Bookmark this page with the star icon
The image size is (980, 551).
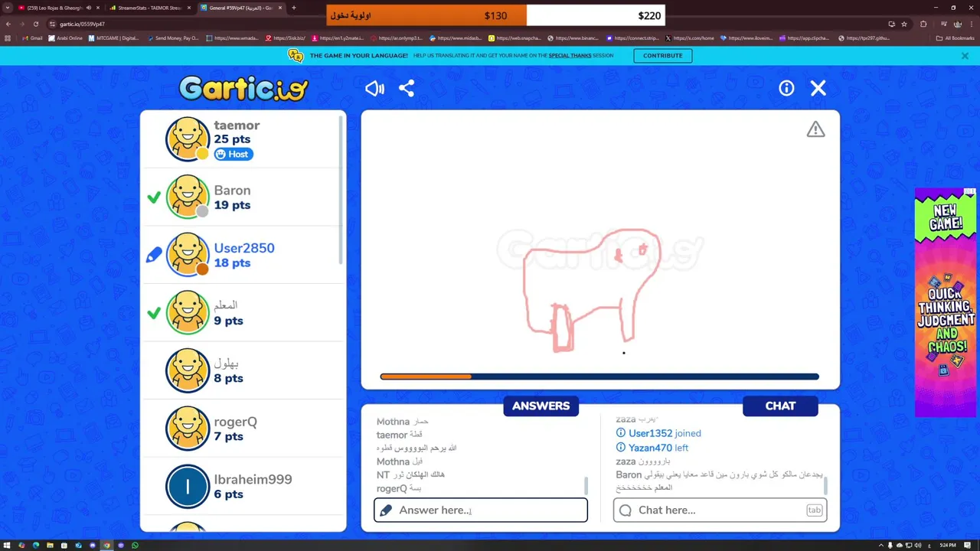(x=904, y=24)
